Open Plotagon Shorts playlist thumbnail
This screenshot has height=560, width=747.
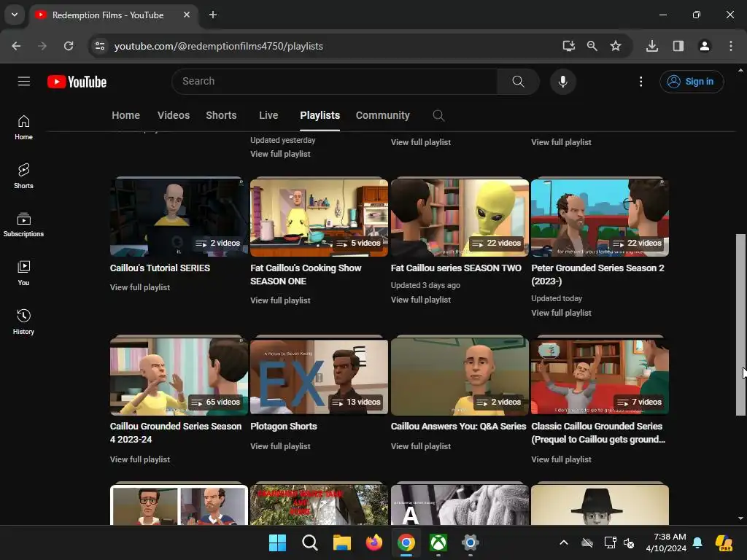[x=320, y=376]
